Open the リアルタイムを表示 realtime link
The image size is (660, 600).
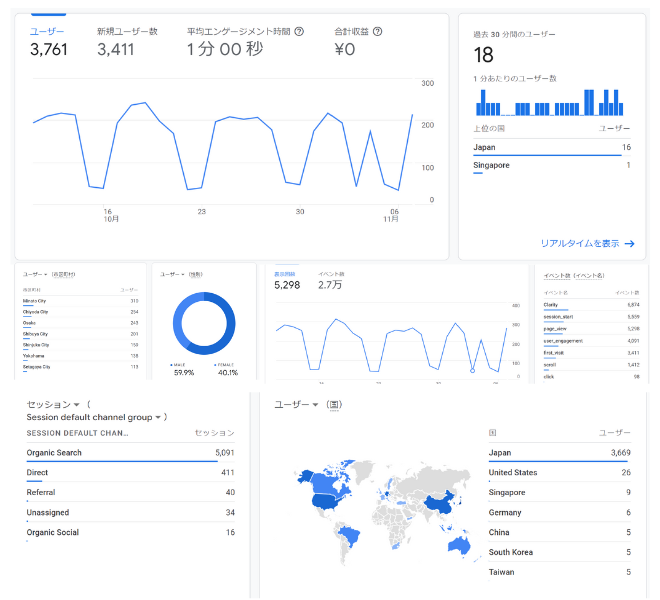point(580,243)
